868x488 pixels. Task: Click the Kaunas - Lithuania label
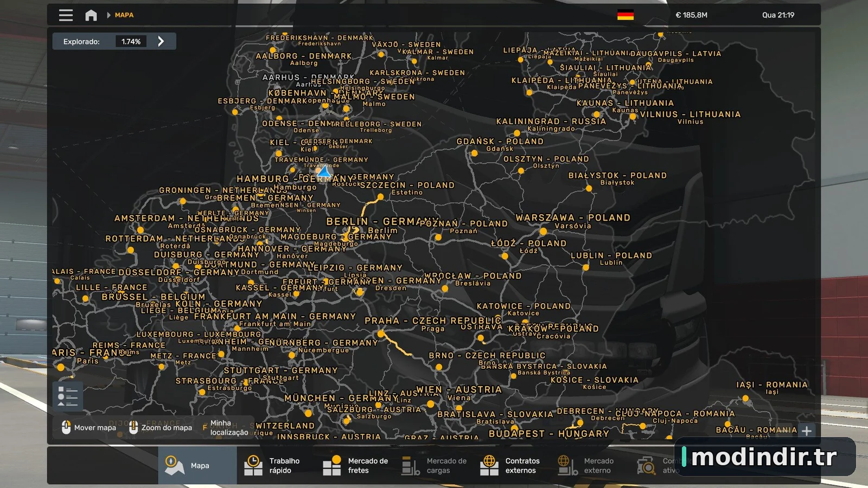click(x=625, y=103)
